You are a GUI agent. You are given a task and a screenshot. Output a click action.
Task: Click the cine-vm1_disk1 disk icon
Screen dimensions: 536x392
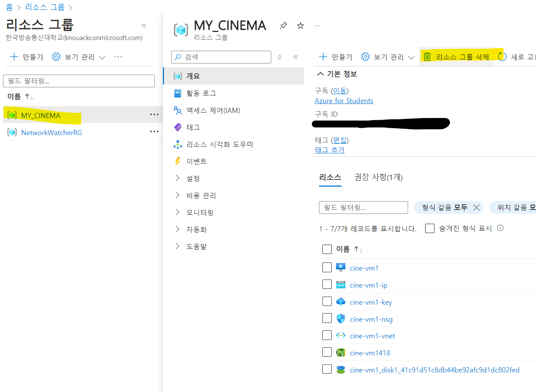(x=340, y=369)
